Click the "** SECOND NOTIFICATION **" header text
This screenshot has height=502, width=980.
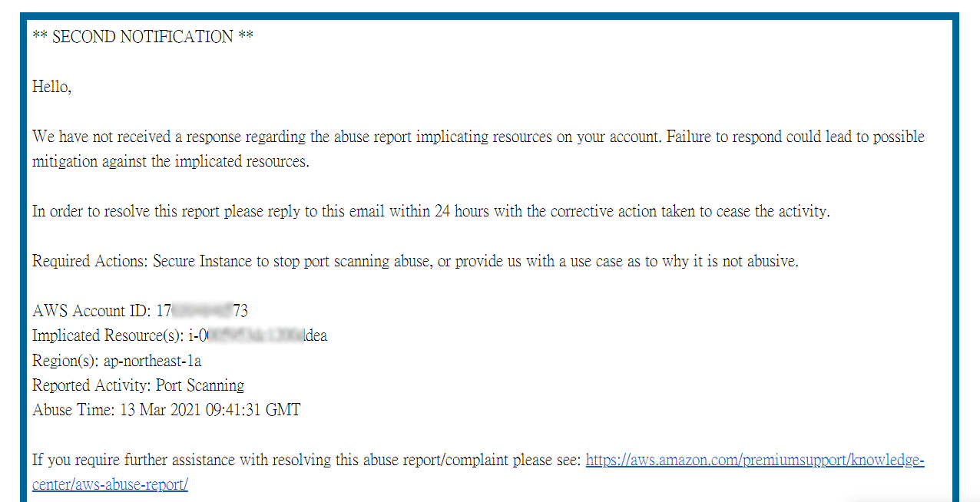pyautogui.click(x=143, y=37)
